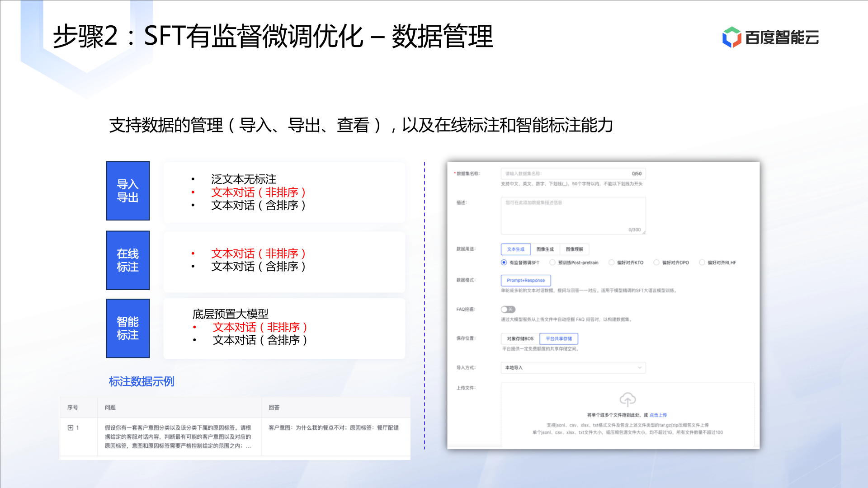Click the blue 智能标注 block
Screen dimensions: 868x488
128,328
